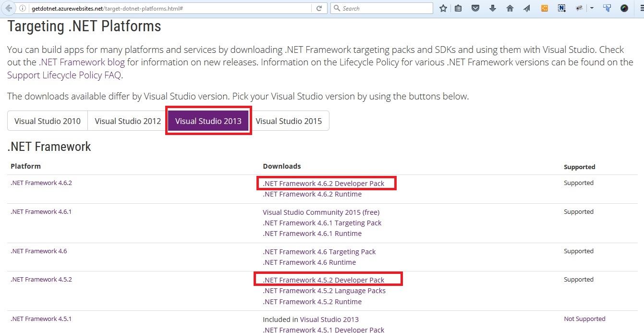Viewport: 644px width, 333px height.
Task: Click the .NET Framework section heading
Action: 49,147
